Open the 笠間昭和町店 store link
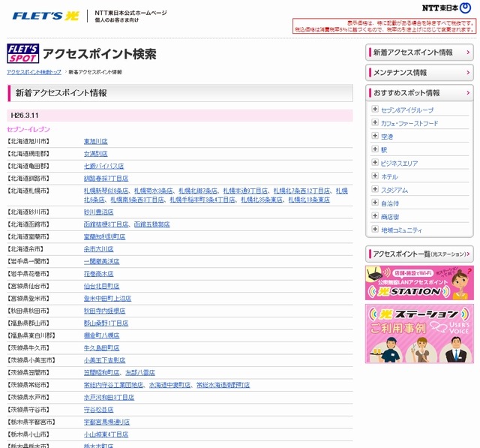 pos(102,373)
